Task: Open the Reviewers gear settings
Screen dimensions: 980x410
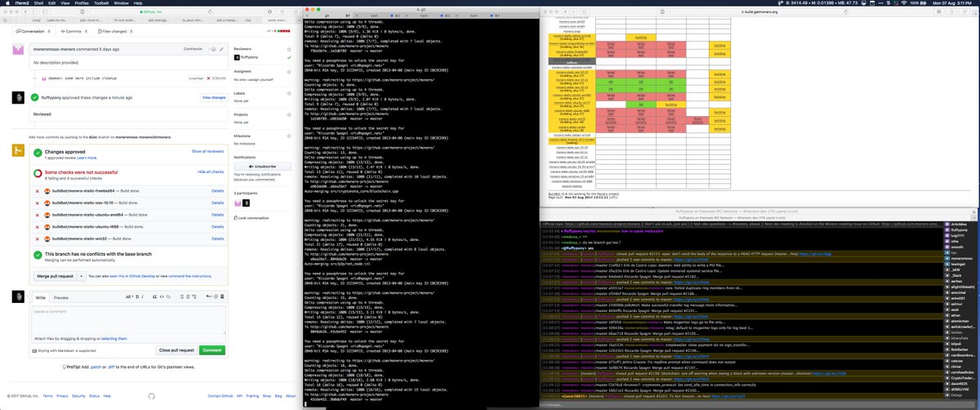Action: point(289,49)
